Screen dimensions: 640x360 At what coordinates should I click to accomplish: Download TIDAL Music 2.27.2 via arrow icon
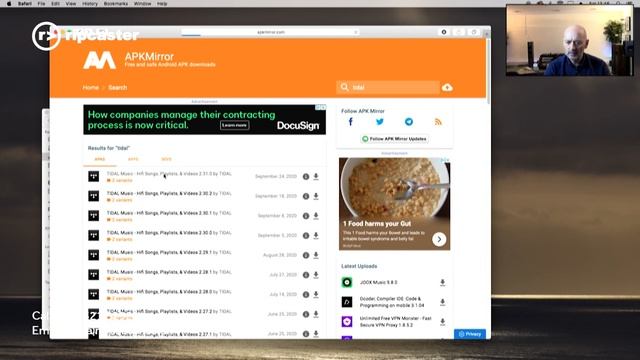316,314
